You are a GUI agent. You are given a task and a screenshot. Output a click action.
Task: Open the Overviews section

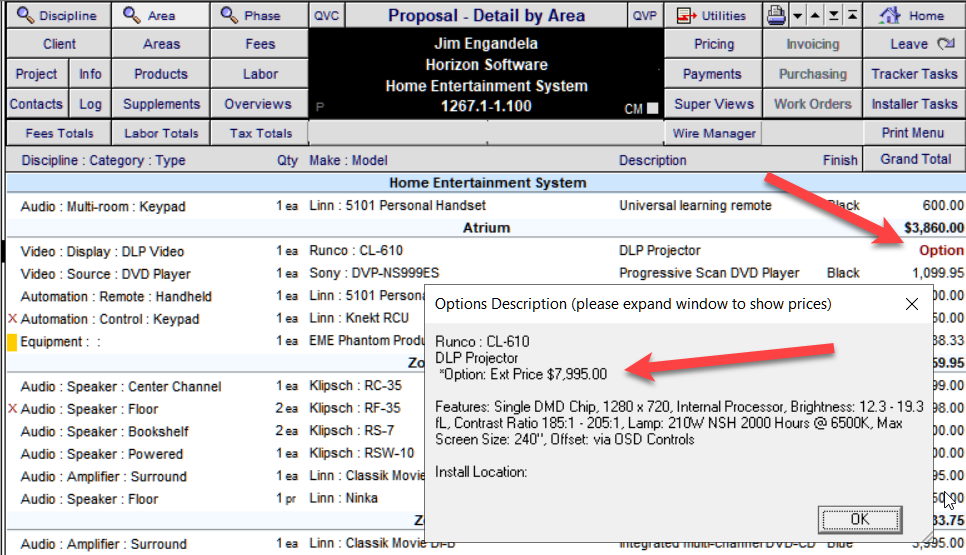point(258,105)
